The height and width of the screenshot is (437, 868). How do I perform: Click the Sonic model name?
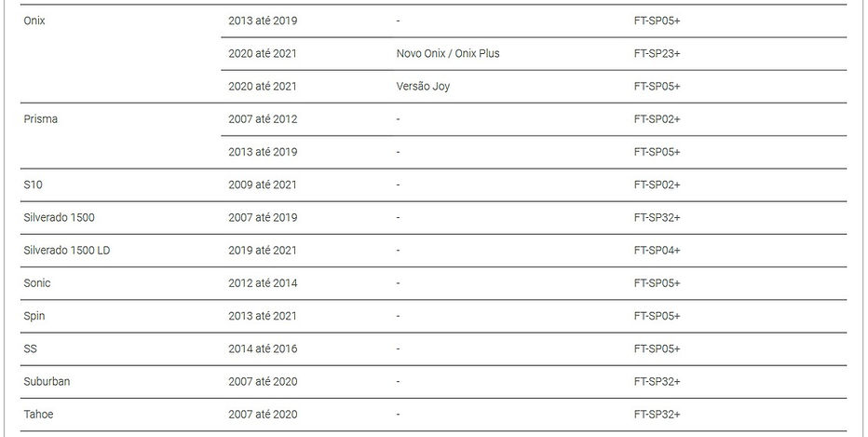pos(37,283)
